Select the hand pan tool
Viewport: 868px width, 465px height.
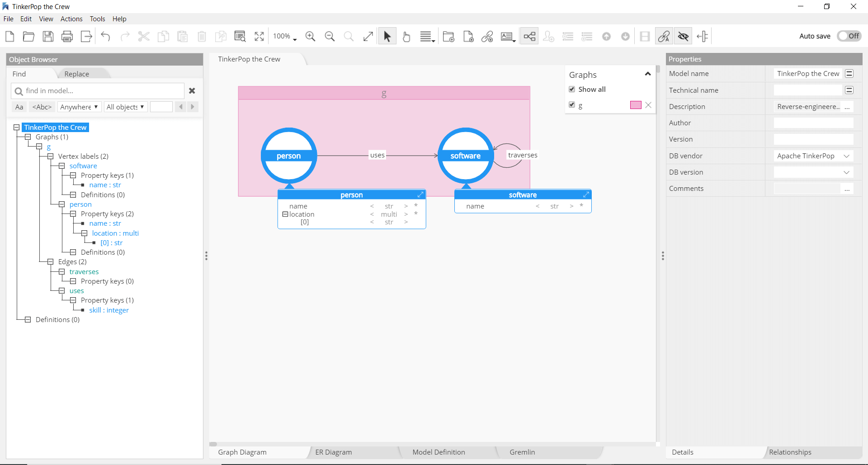pos(406,36)
